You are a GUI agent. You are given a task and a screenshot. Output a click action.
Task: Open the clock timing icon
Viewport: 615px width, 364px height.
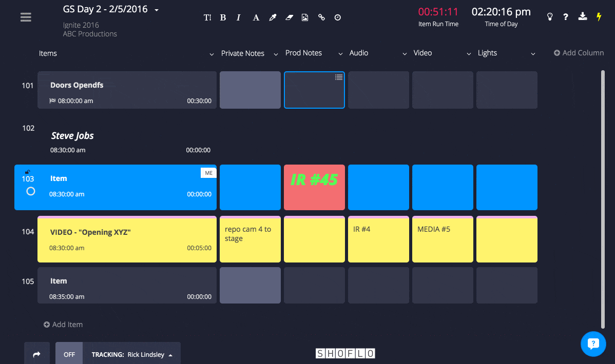[x=337, y=17]
